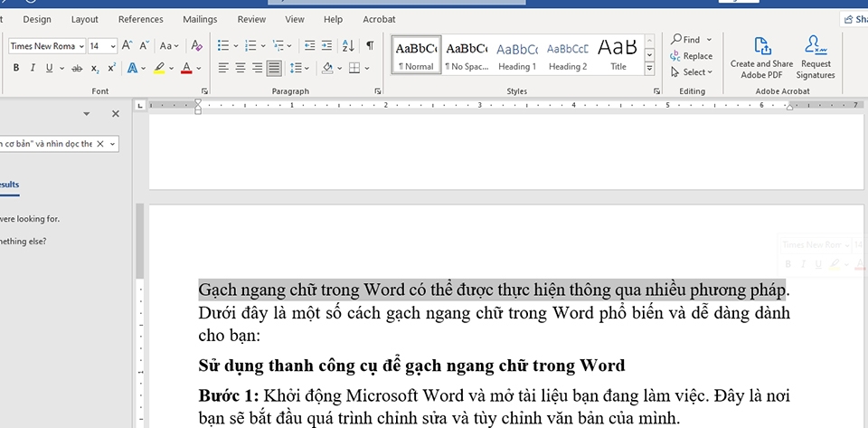The width and height of the screenshot is (868, 428).
Task: Switch to the References tab
Action: point(141,19)
